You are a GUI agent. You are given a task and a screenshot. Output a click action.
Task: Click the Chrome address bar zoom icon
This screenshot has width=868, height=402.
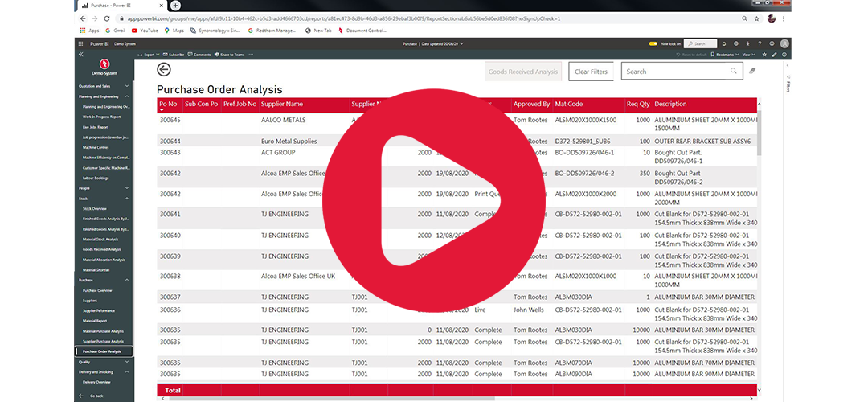tap(744, 18)
